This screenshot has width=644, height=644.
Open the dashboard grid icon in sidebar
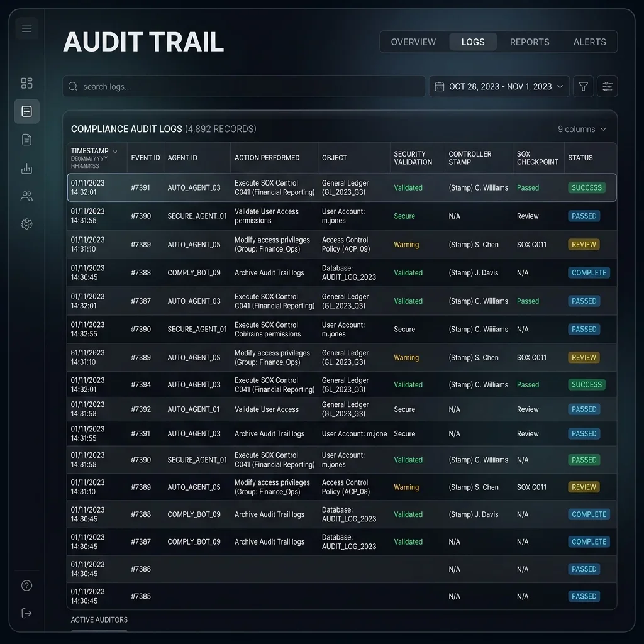26,83
